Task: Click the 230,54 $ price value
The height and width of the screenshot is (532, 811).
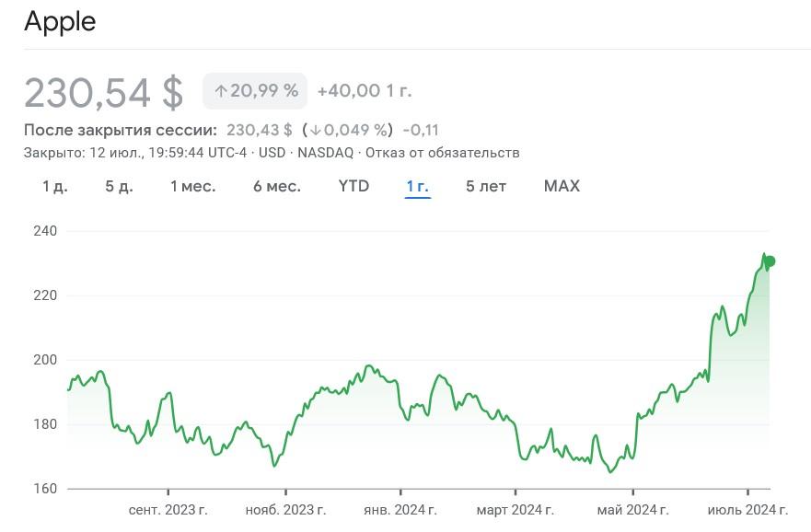Action: [103, 93]
